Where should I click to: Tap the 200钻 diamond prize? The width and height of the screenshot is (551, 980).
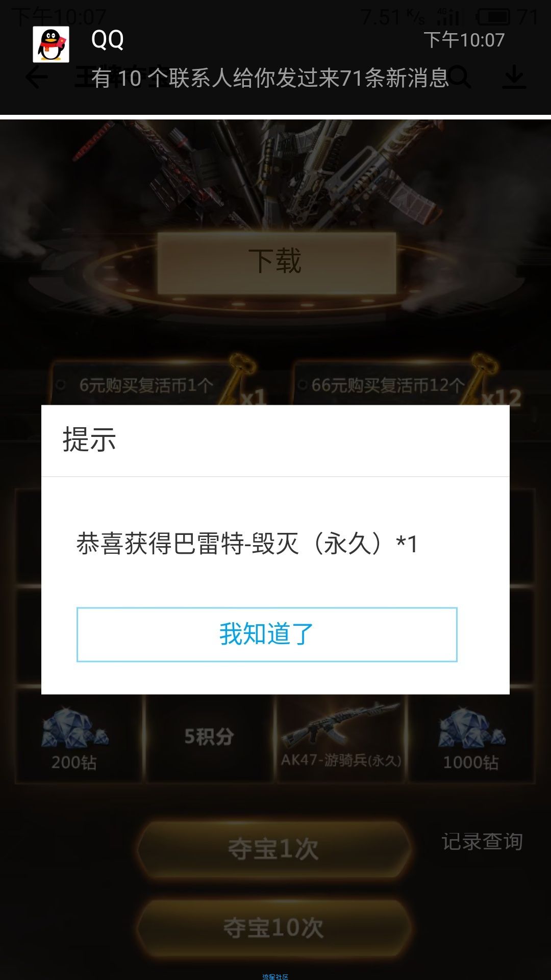pyautogui.click(x=74, y=738)
